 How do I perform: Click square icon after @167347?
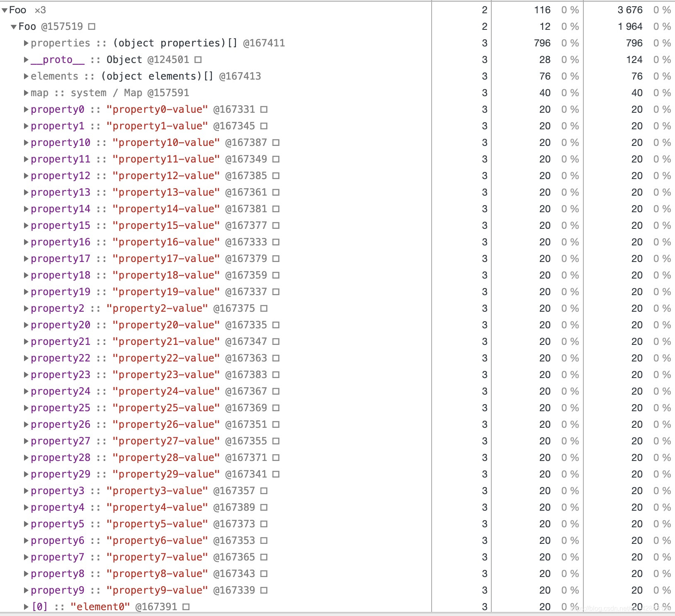click(x=276, y=342)
